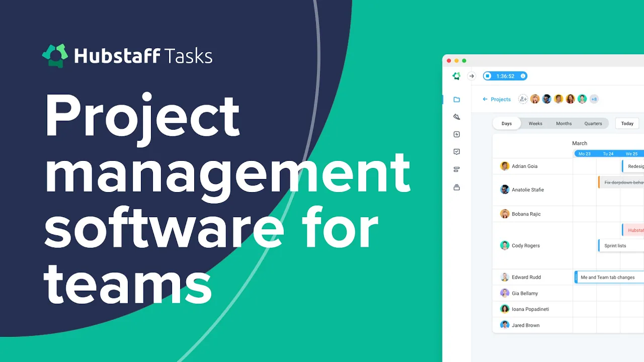Show the +8 more members
This screenshot has width=644, height=362.
pyautogui.click(x=594, y=99)
